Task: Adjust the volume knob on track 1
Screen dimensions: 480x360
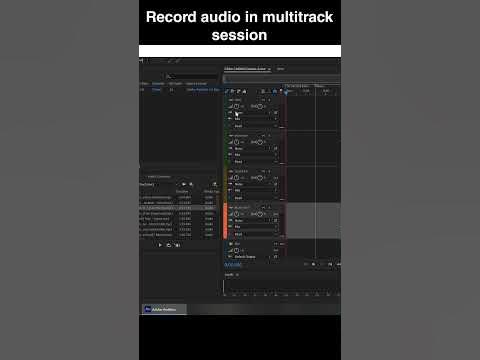Action: click(236, 106)
